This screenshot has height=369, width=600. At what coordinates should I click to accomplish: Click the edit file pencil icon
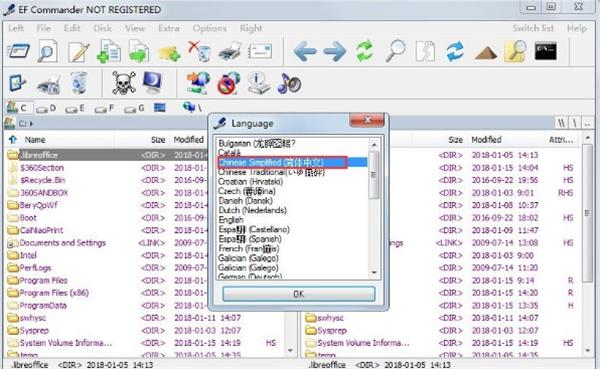pos(78,51)
